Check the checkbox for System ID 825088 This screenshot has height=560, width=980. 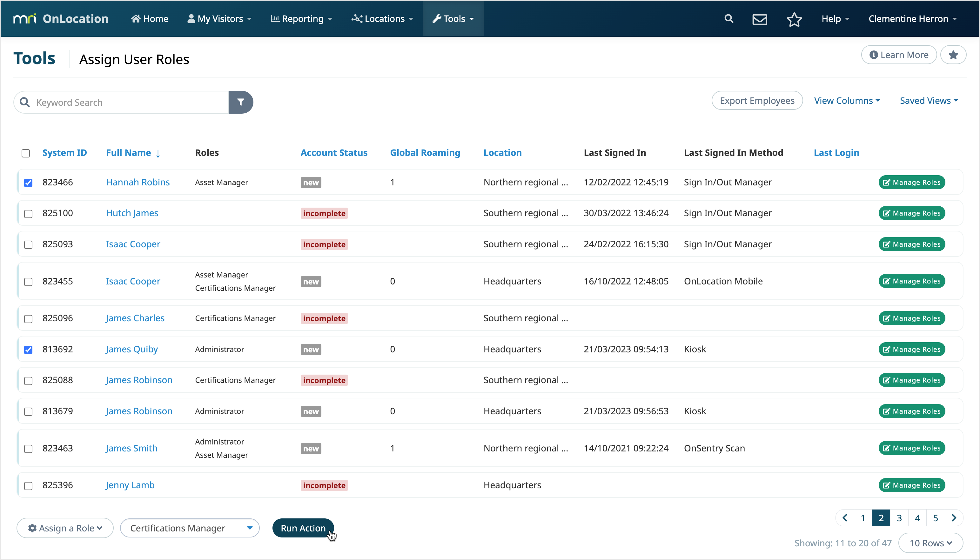pyautogui.click(x=28, y=380)
